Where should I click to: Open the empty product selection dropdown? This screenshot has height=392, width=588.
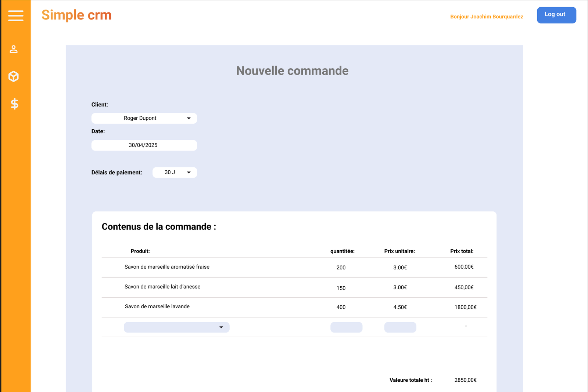pos(177,327)
